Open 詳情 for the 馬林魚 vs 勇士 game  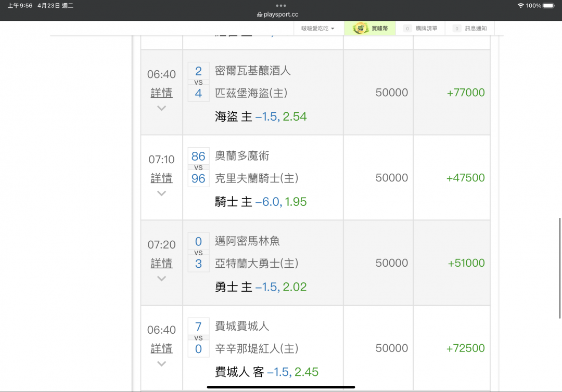click(162, 264)
